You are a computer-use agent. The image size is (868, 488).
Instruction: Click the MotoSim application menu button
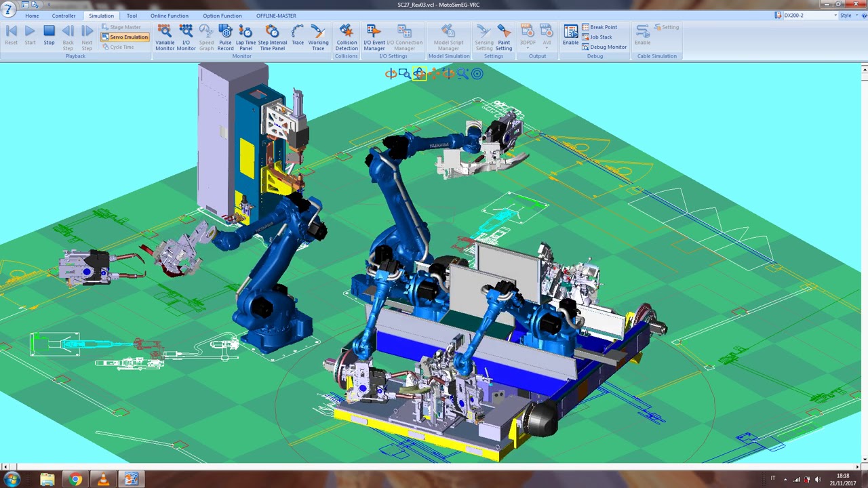tap(9, 9)
